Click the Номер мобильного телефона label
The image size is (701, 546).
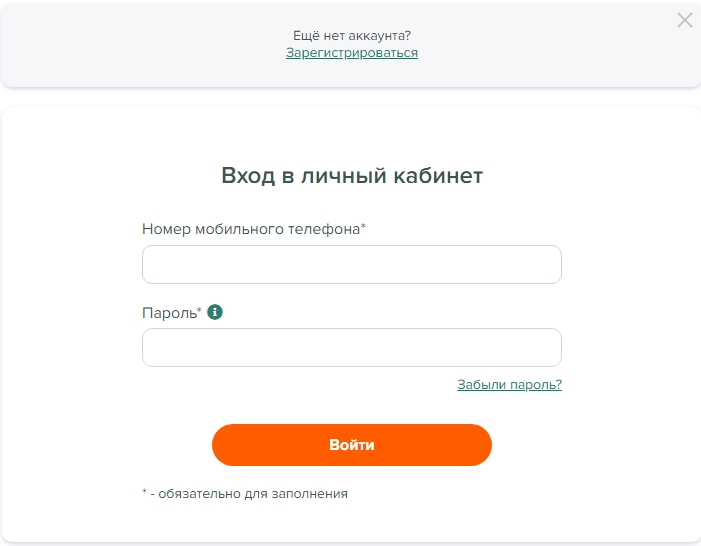click(x=253, y=229)
